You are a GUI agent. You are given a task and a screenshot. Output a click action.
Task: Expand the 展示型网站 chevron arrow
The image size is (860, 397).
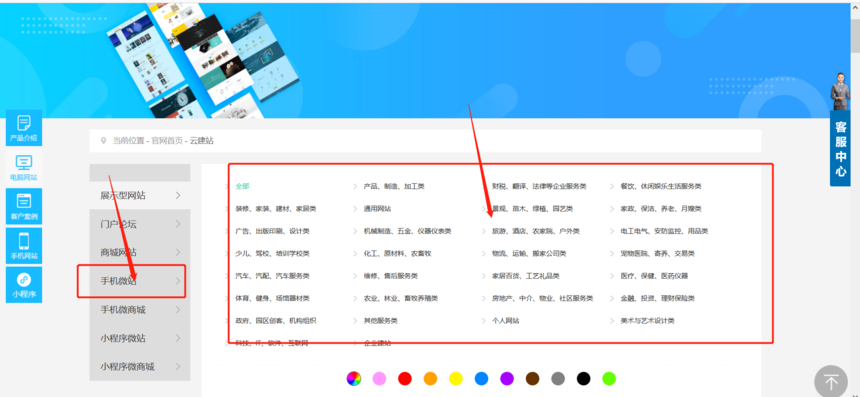[178, 195]
